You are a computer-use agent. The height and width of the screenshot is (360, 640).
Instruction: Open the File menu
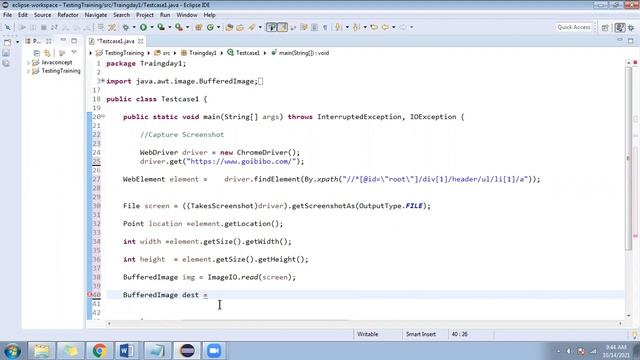(x=7, y=15)
